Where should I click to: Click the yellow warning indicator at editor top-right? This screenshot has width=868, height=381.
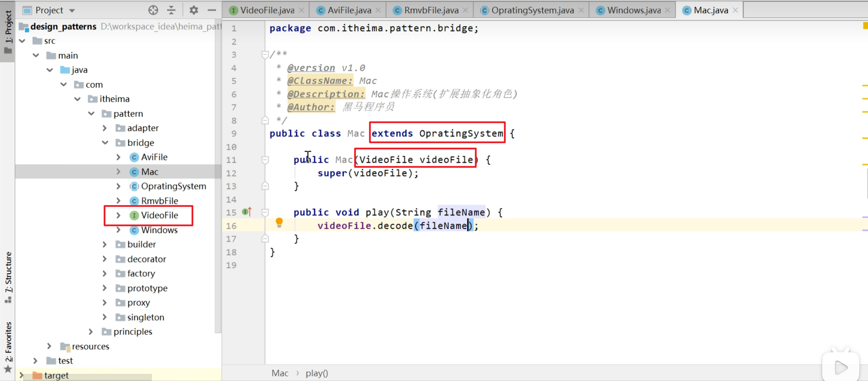point(865,25)
